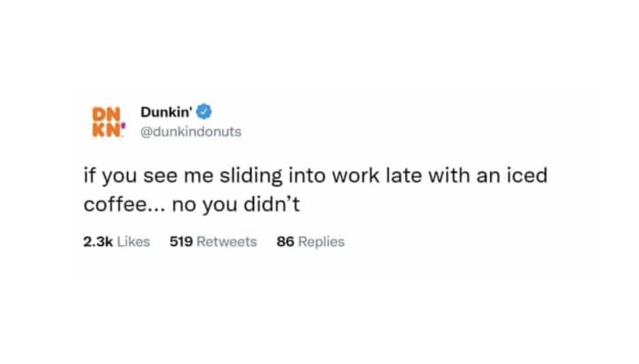Screen dimensions: 639x364
Task: Click the Dunkin' logo profile avatar
Action: tap(107, 122)
